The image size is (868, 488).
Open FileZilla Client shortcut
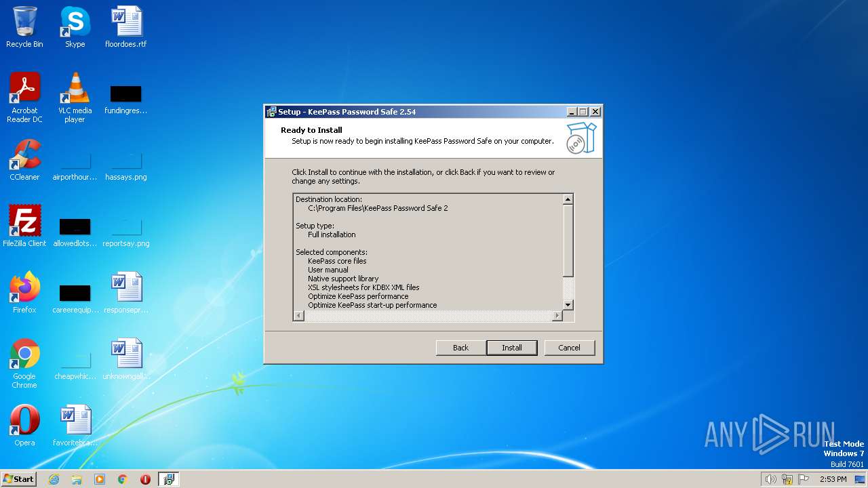click(x=24, y=226)
